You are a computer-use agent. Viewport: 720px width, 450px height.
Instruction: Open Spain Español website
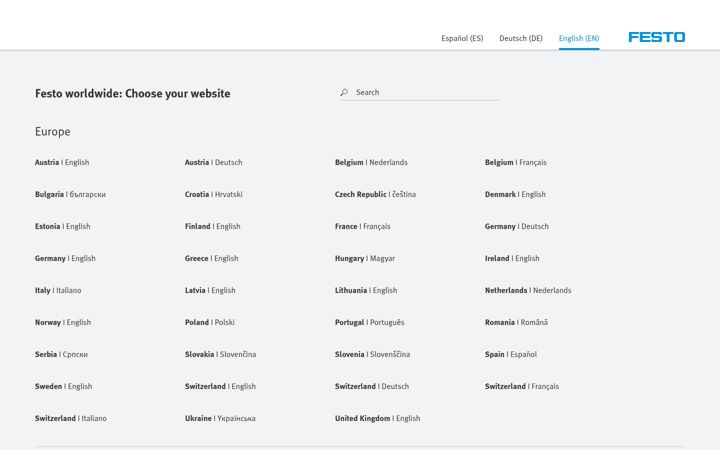click(x=511, y=354)
